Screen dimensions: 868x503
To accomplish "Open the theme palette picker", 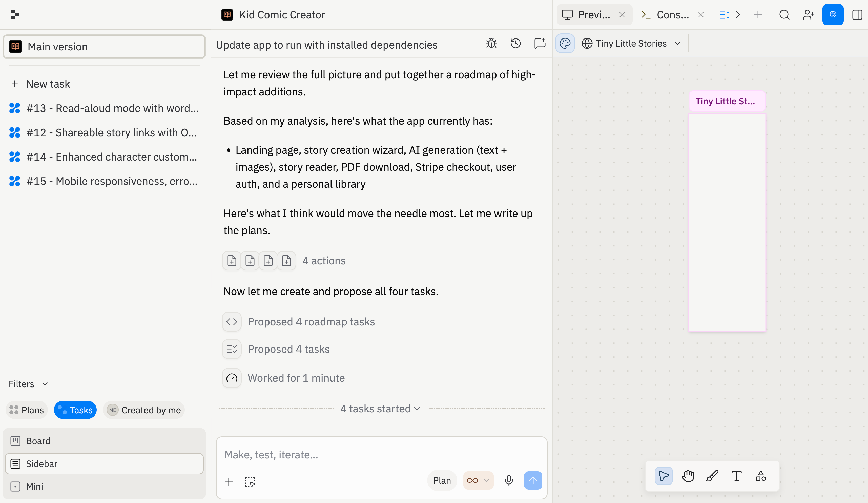I will 565,43.
